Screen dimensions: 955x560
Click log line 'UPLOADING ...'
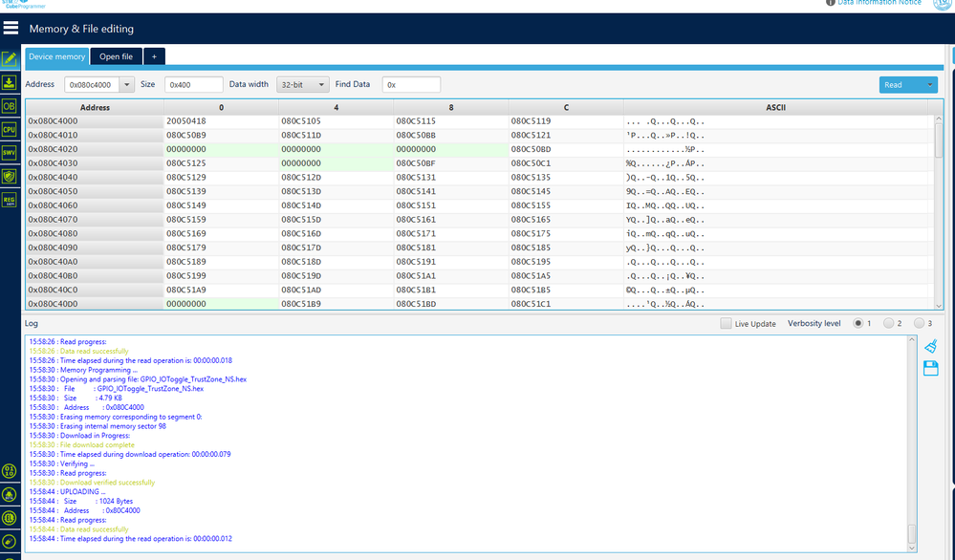(67, 492)
